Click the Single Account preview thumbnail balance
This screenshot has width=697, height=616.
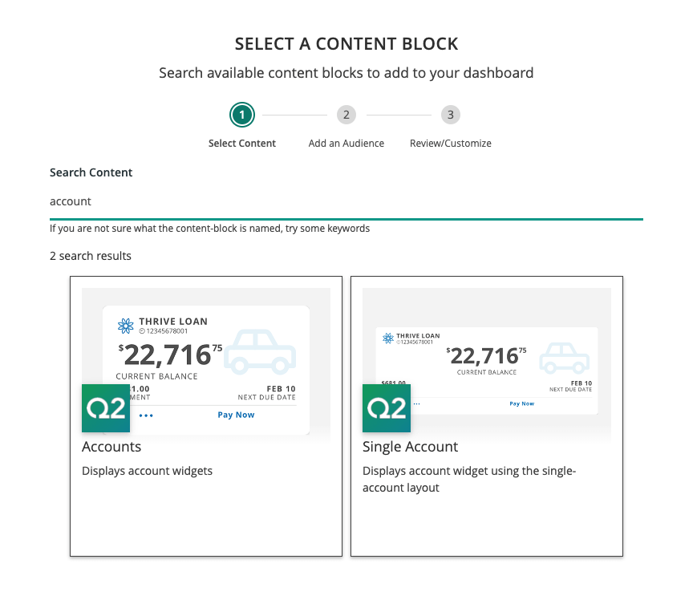point(486,356)
